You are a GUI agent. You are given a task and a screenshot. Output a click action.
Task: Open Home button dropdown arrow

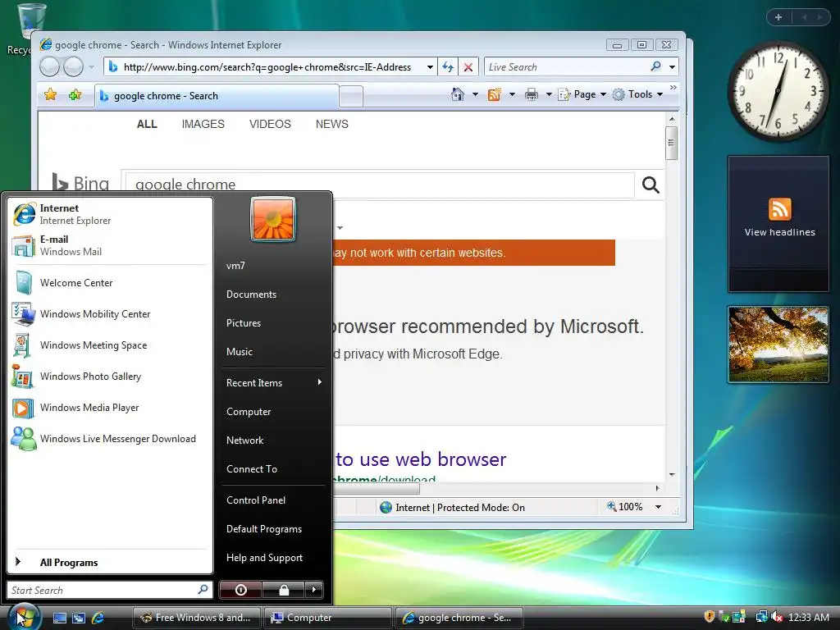475,94
